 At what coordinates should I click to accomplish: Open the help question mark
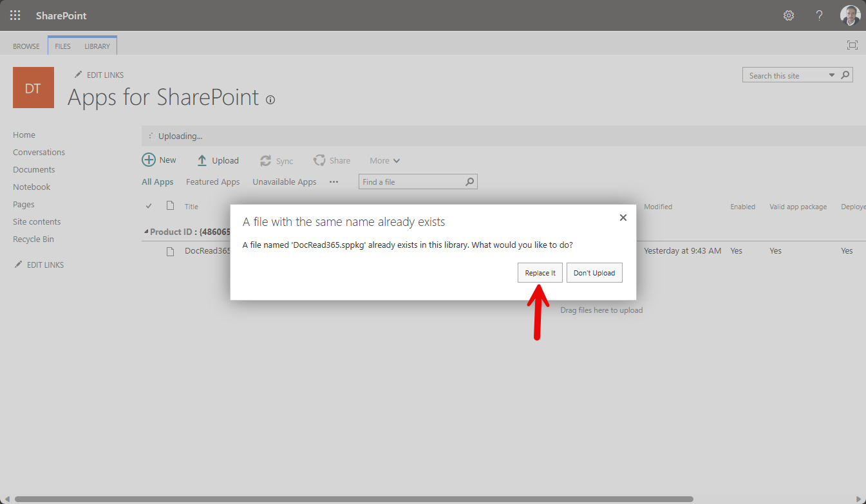[x=819, y=15]
